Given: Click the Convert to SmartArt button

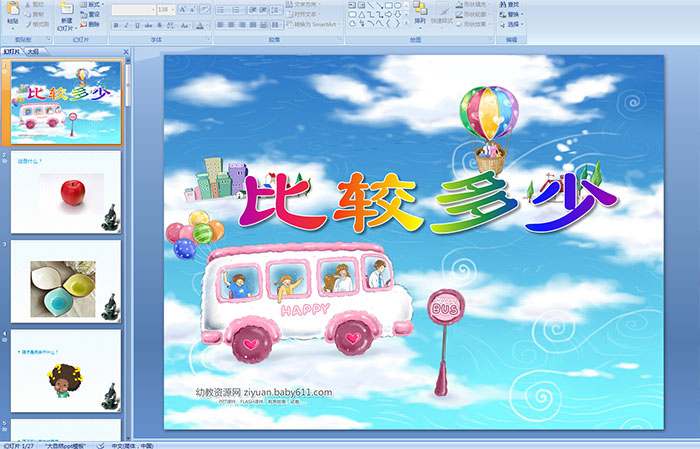Looking at the screenshot, I should coord(312,25).
